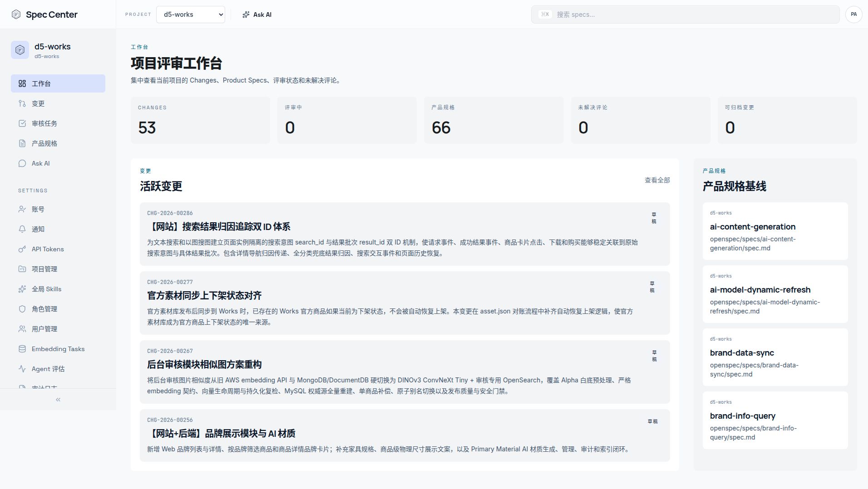This screenshot has height=489, width=868.
Task: Click the 可归档变更 stat card
Action: pyautogui.click(x=787, y=120)
